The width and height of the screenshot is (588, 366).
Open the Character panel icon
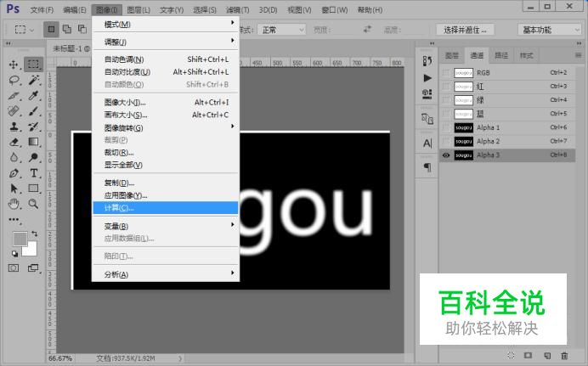427,143
